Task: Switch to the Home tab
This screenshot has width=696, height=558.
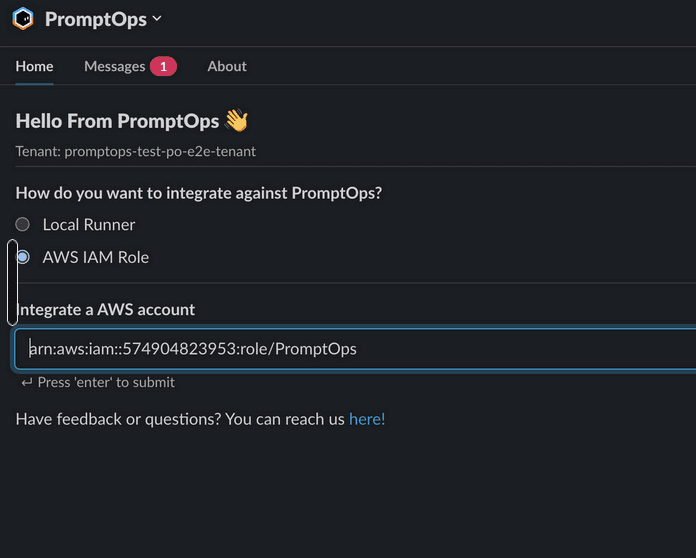Action: point(34,66)
